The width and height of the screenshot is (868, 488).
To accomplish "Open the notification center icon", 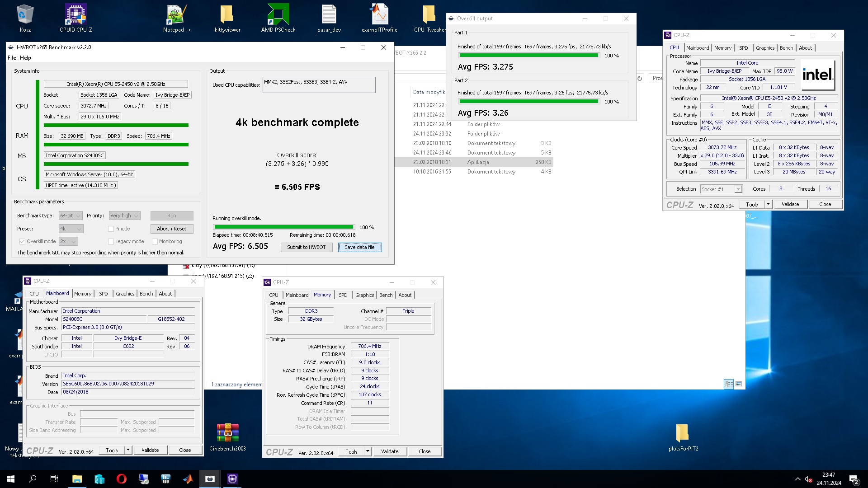I will click(x=854, y=479).
